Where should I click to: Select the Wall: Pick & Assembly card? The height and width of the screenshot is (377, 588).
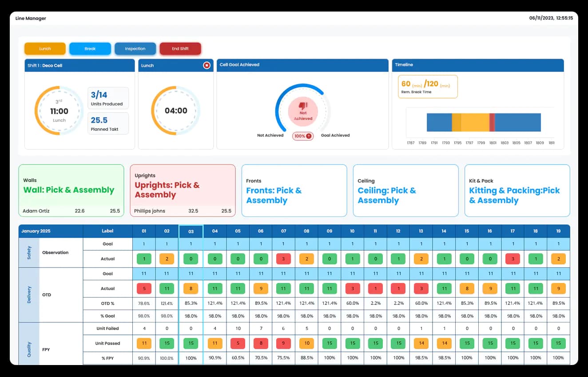(x=71, y=191)
